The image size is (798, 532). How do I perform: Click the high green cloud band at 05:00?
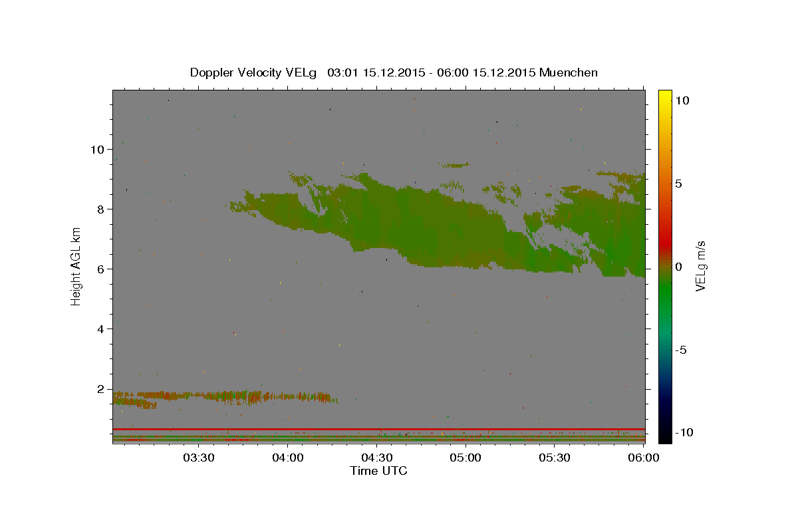tap(465, 233)
